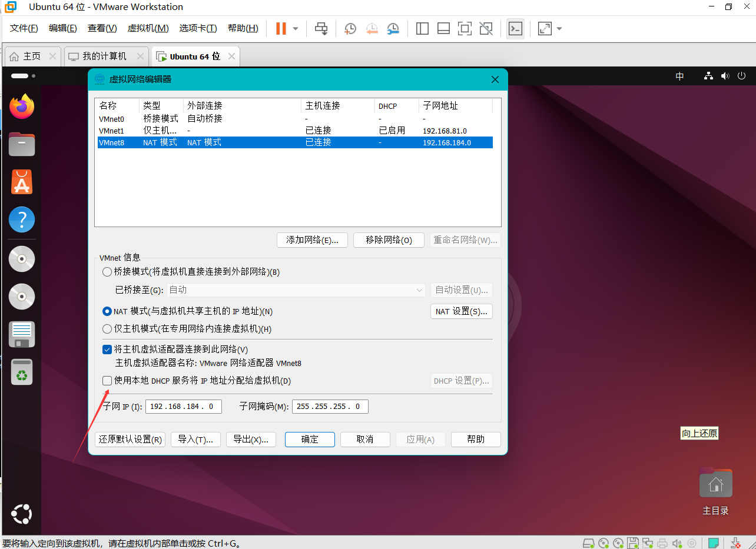Launch Firefox from the Ubuntu dock
The height and width of the screenshot is (549, 756).
point(22,107)
